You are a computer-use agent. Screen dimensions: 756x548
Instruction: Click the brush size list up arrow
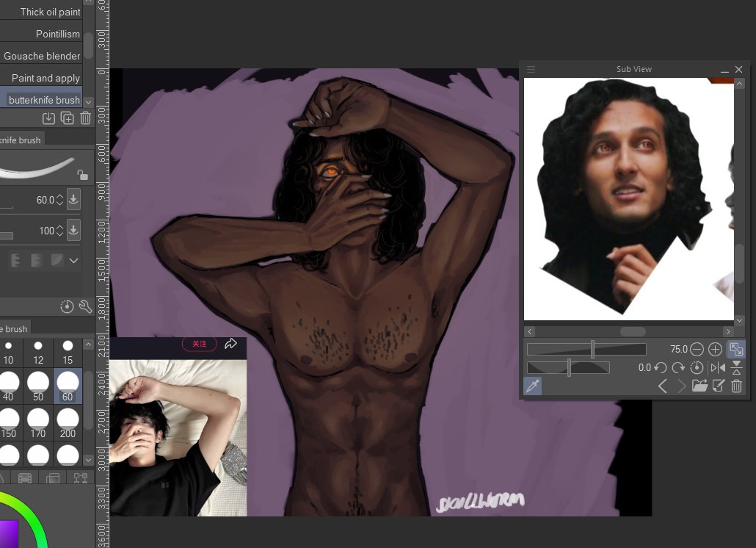tap(88, 345)
